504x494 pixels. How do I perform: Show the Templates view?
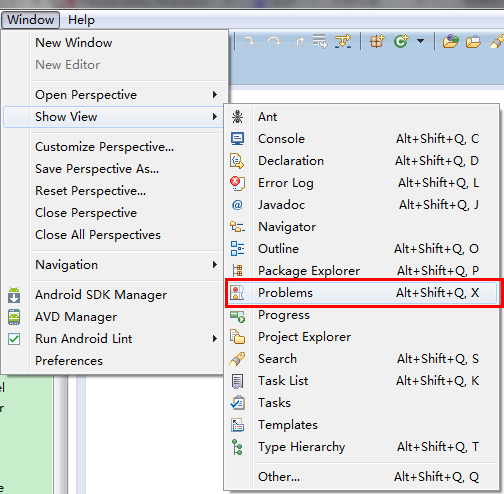coord(361,425)
